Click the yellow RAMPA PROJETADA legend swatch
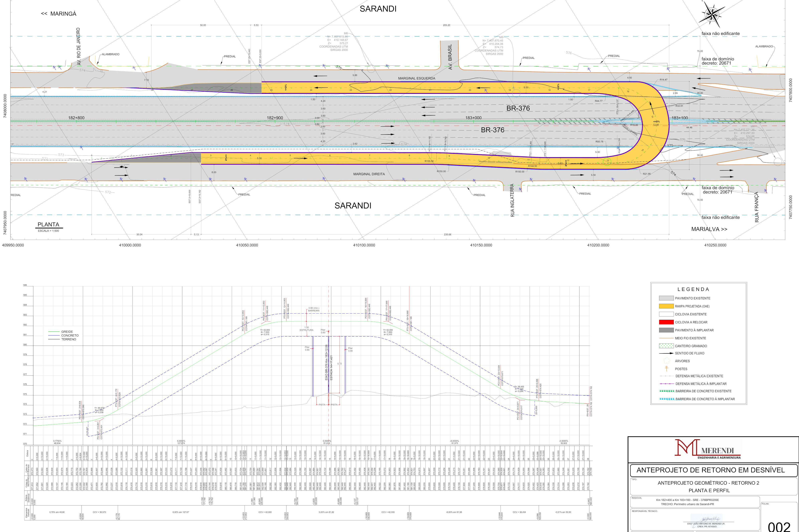Screen dimensions: 799x532 pyautogui.click(x=666, y=306)
